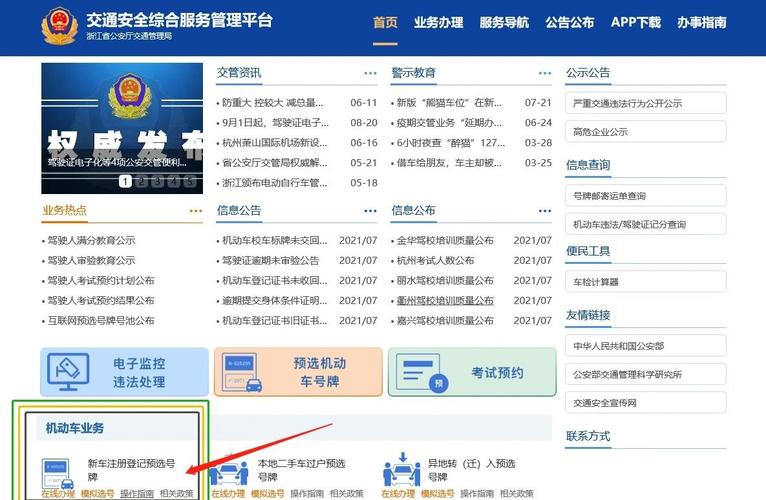Open 电子监控违法处理 card
The image size is (766, 500).
point(125,372)
